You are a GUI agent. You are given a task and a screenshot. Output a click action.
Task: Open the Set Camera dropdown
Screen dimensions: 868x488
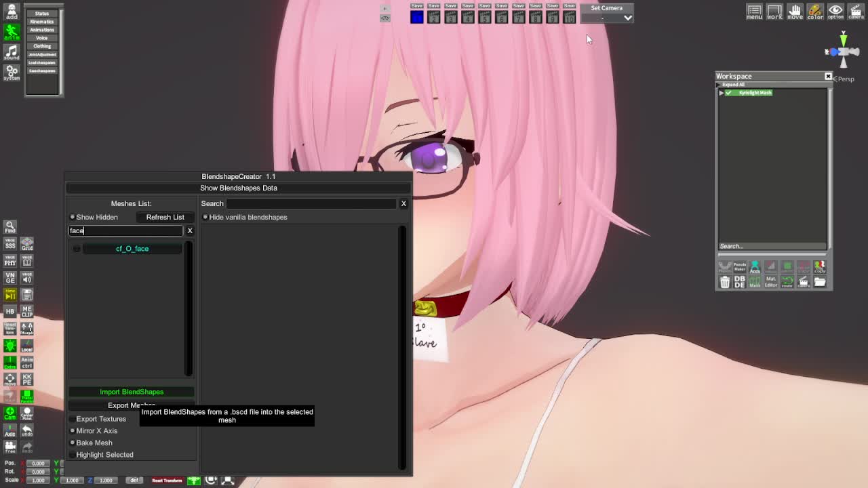(x=628, y=18)
